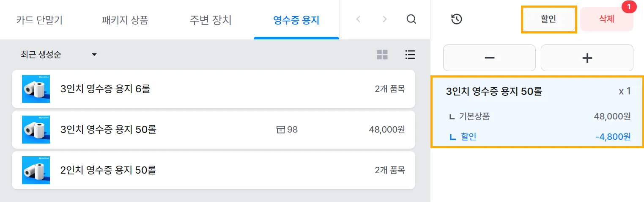Select the 카드 단말기 tab
Screen dimensions: 644x202
click(39, 20)
